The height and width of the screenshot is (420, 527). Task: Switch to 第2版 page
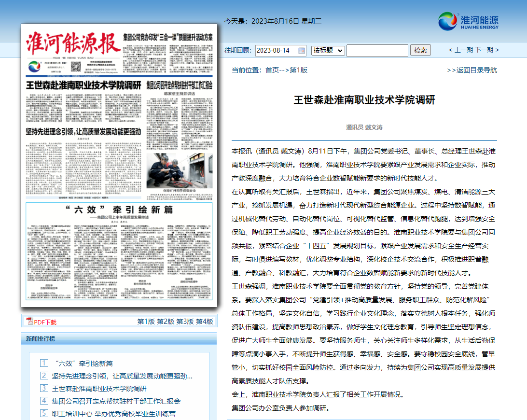click(x=166, y=322)
